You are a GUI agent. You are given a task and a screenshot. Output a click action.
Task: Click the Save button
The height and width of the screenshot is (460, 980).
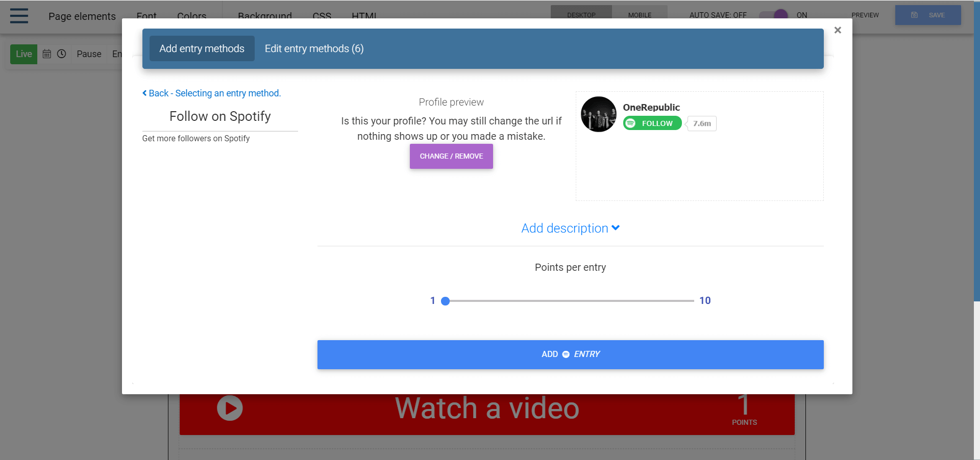[928, 15]
